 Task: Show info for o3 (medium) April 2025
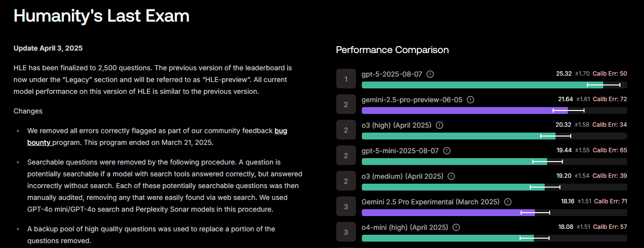[451, 176]
